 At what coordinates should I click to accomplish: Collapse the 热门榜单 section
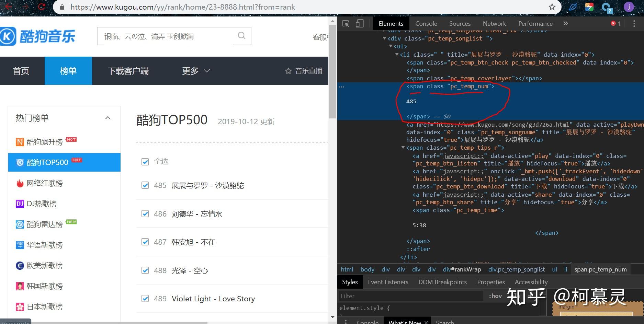point(108,118)
